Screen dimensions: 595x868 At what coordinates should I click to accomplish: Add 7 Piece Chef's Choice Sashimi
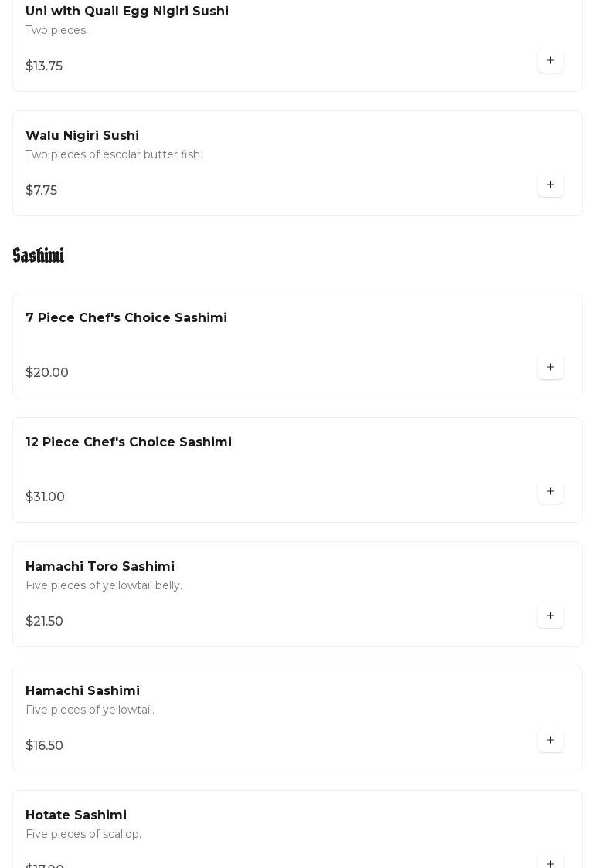pos(550,368)
